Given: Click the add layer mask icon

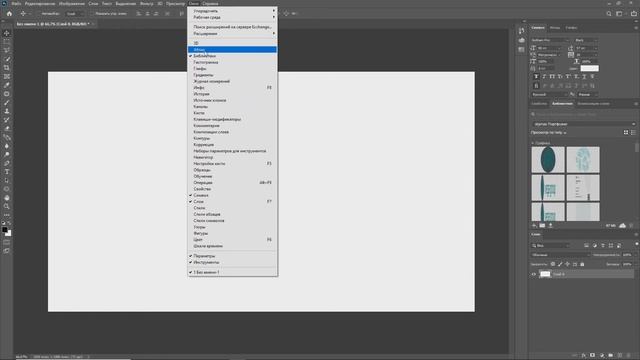Looking at the screenshot, I should [592, 355].
